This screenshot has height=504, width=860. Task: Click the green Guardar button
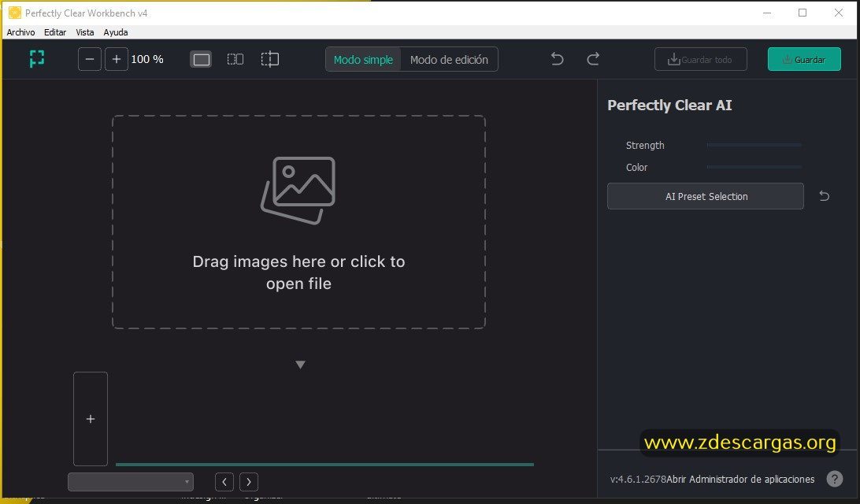pos(804,59)
